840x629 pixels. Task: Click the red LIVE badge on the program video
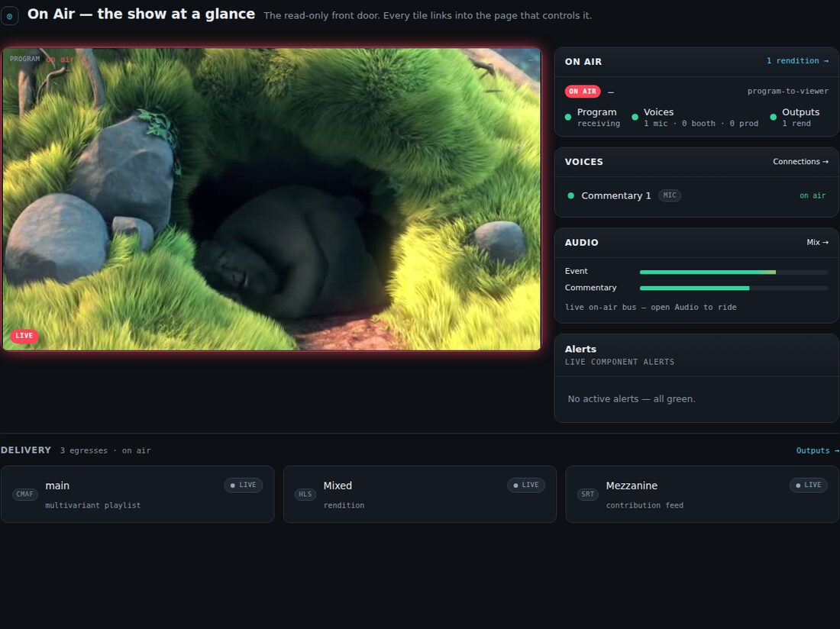point(24,336)
